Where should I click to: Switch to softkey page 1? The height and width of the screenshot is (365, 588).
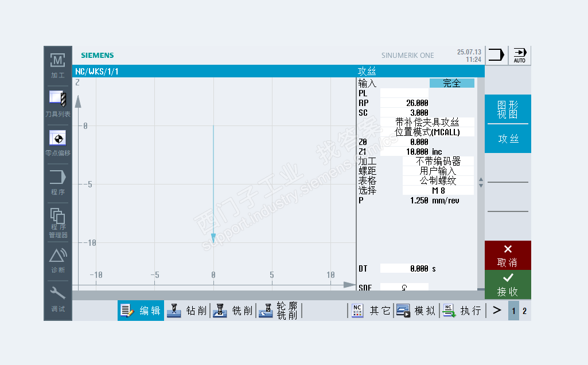[514, 311]
